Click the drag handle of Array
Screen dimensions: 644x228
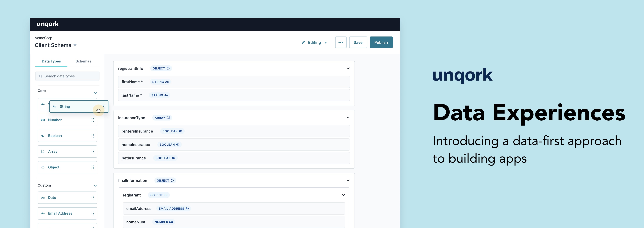(93, 152)
